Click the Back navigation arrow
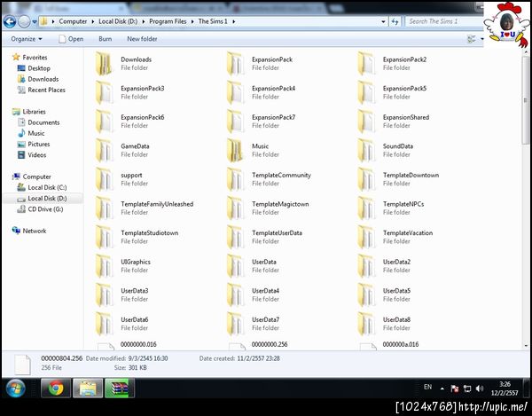 (x=10, y=21)
